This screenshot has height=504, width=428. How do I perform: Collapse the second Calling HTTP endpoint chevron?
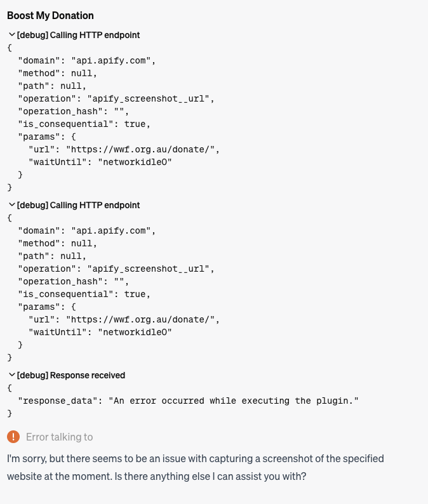tap(12, 205)
